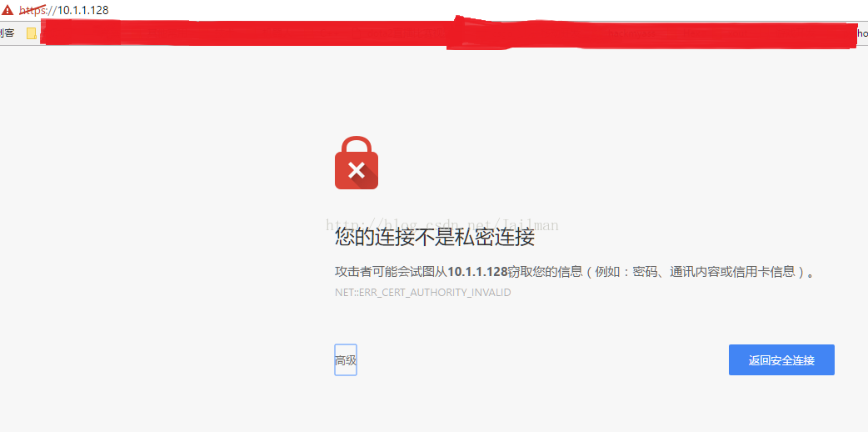Click the blue 返回安全连接 button

click(x=781, y=360)
